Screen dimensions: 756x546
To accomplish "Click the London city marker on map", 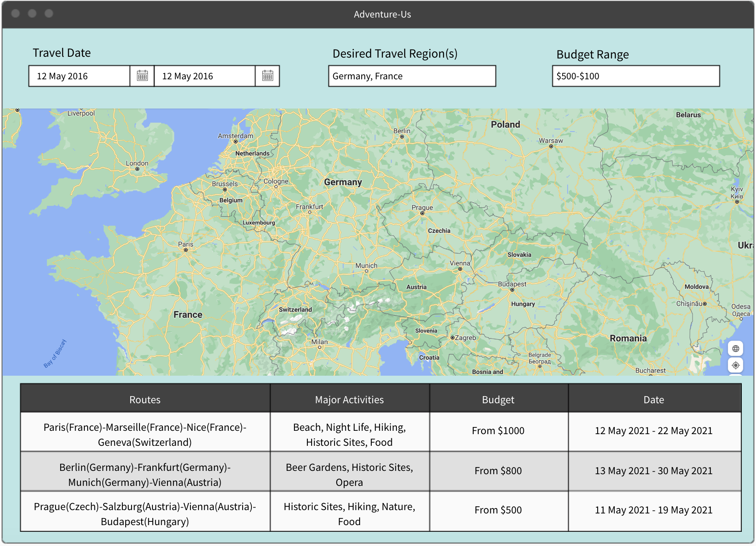I will 137,169.
